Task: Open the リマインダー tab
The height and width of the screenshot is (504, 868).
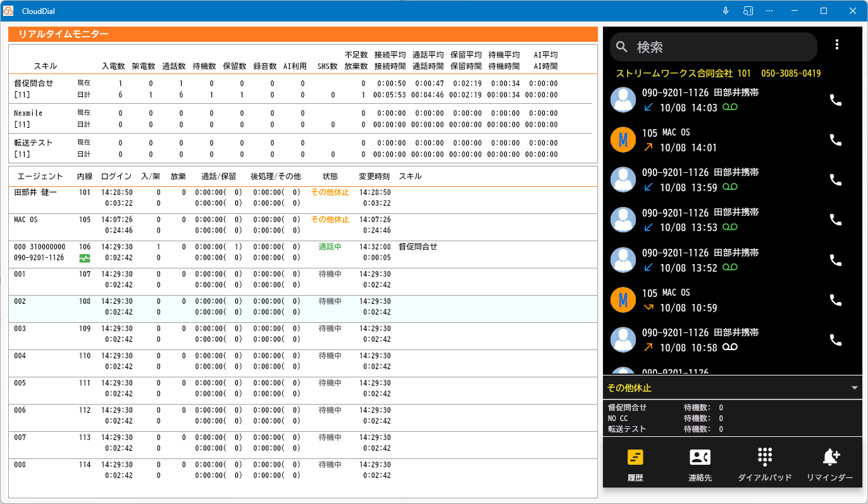Action: point(830,465)
